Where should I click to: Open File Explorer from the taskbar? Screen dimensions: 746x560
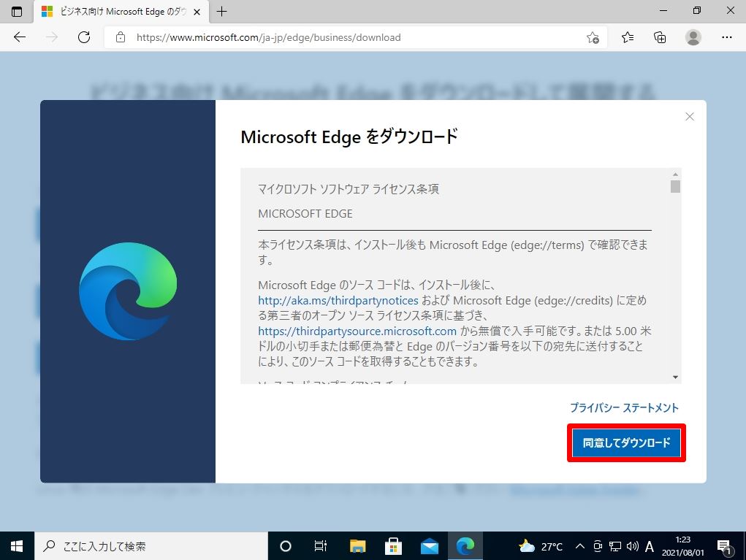[357, 546]
